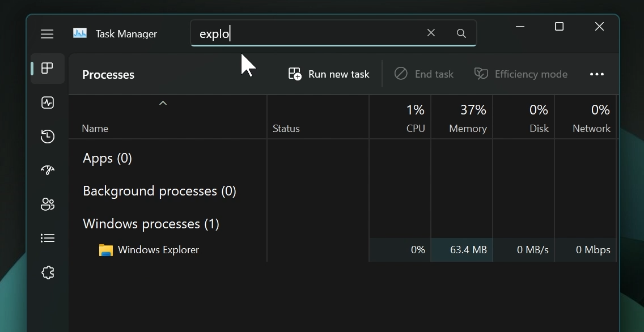Select the Windows Explorer process row

[x=159, y=250]
